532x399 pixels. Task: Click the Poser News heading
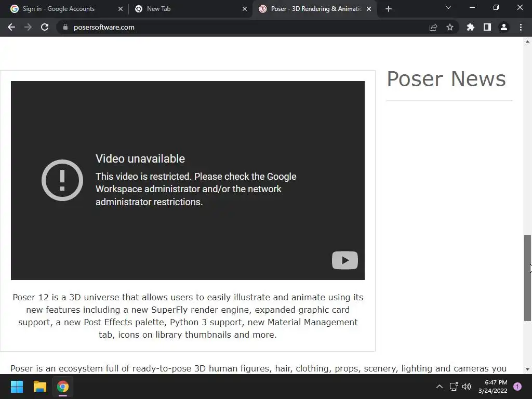click(446, 79)
